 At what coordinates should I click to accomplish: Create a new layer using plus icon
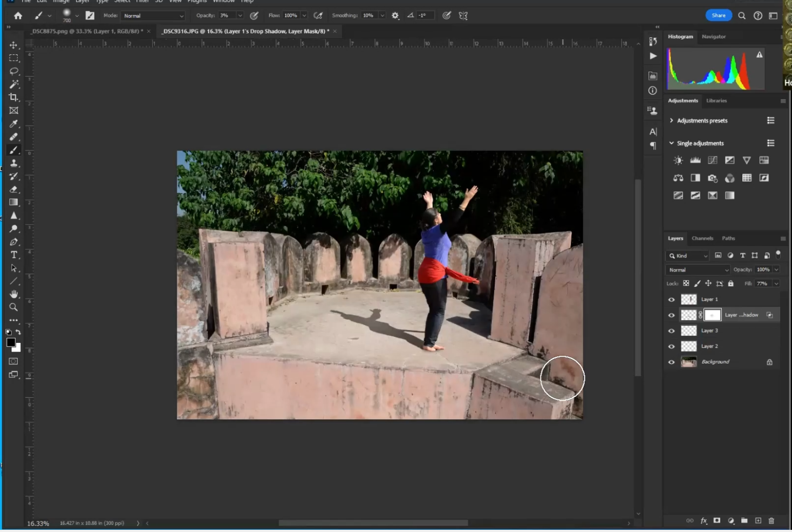click(x=758, y=521)
